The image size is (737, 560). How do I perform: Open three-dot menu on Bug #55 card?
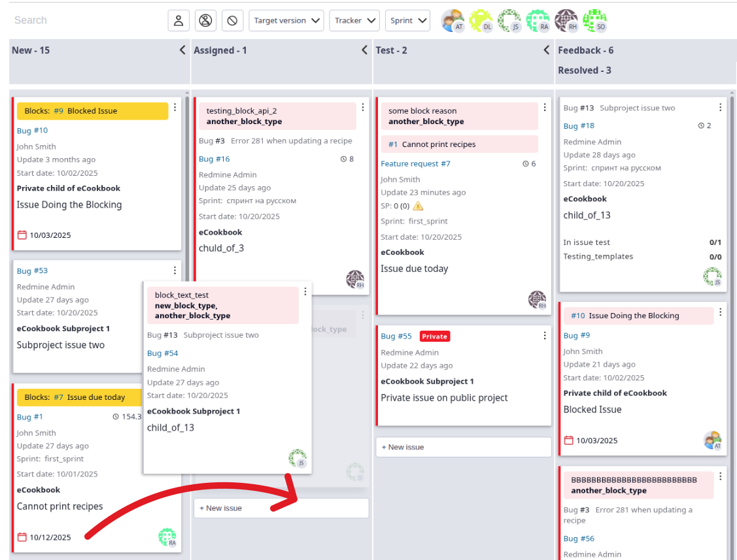545,336
